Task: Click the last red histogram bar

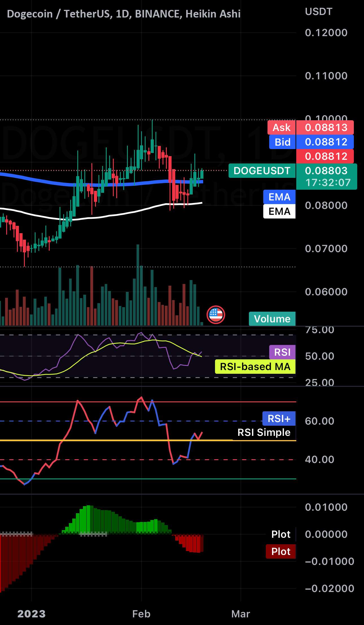Action: pyautogui.click(x=202, y=543)
